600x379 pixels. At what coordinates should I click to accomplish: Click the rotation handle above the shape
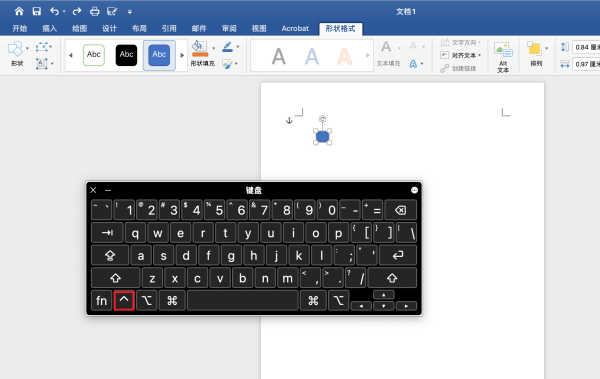[323, 119]
